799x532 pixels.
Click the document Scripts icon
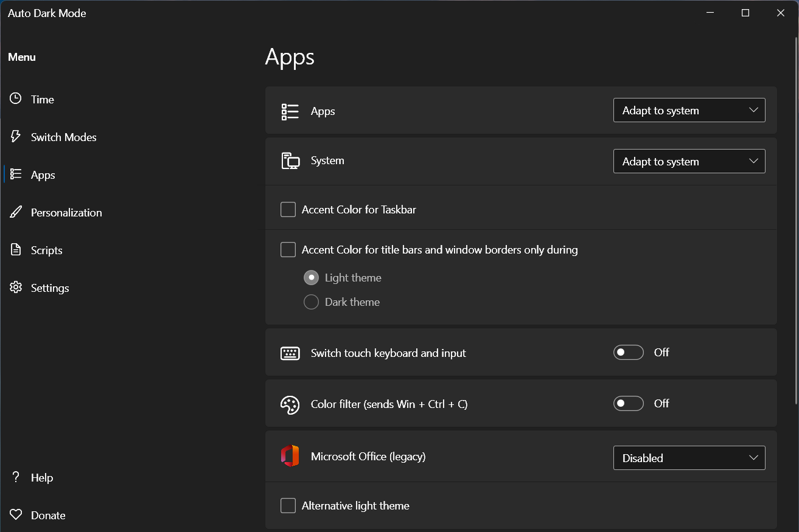(x=16, y=249)
